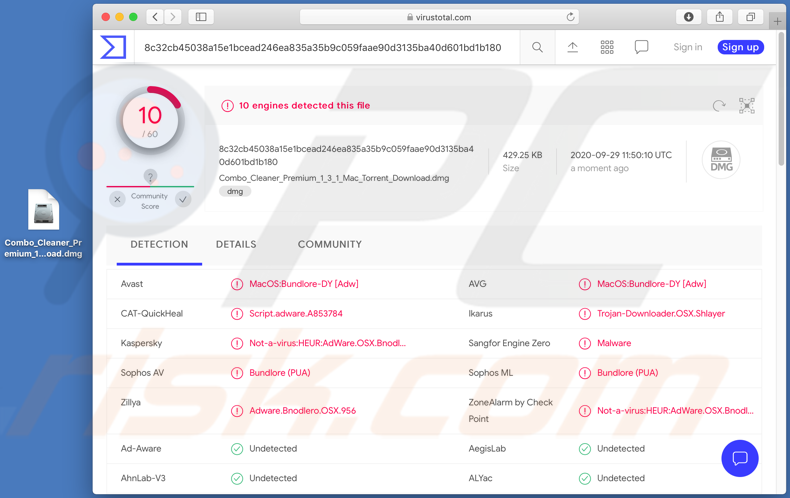Viewport: 790px width, 498px height.
Task: Vote malicious with community X icon
Action: 117,200
